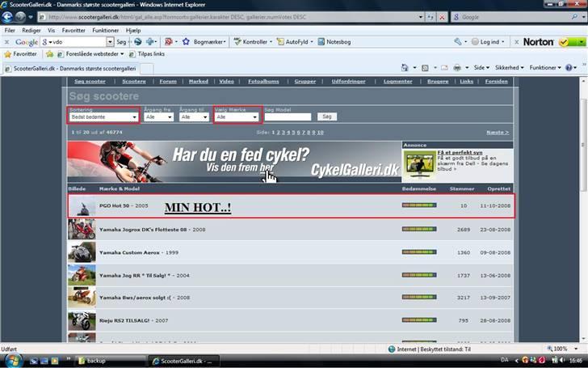The width and height of the screenshot is (588, 368).
Task: Open the 'Årgang til' dropdown
Action: pos(194,117)
